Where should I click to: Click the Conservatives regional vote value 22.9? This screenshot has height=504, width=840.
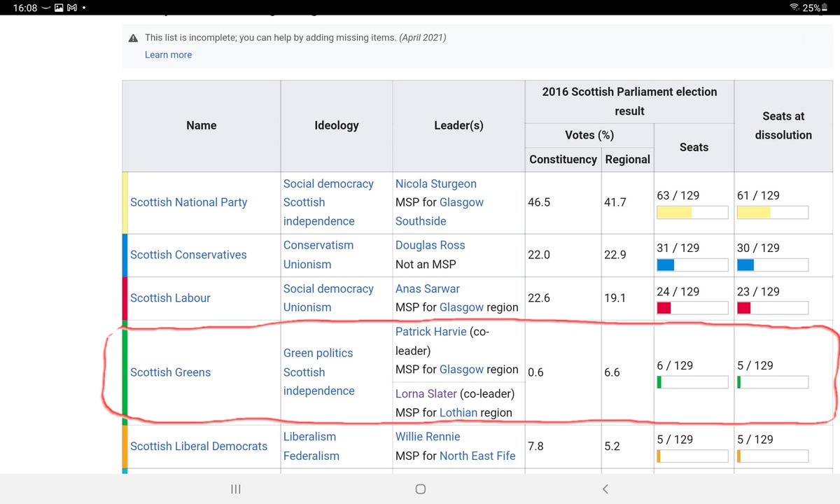coord(615,255)
